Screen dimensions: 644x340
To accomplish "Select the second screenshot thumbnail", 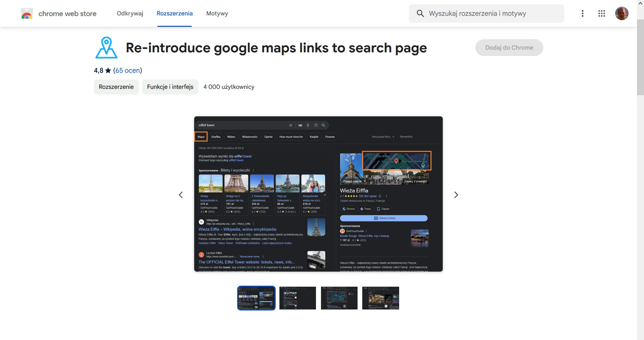I will click(298, 298).
